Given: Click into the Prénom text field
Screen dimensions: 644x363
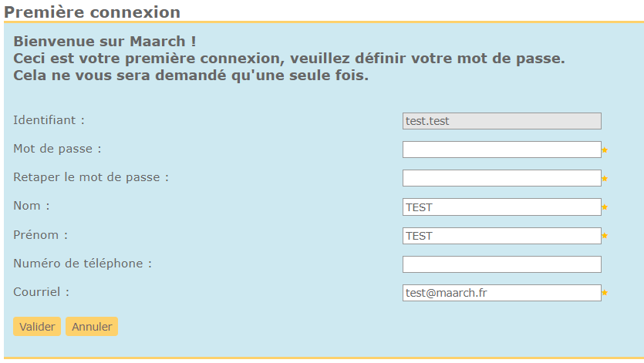Looking at the screenshot, I should [x=501, y=235].
